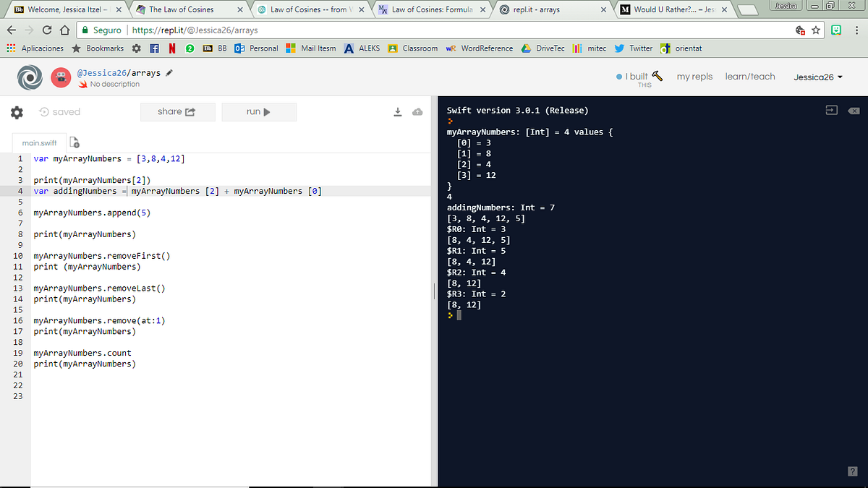This screenshot has width=868, height=488.
Task: Create a new file with the new-file icon
Action: [75, 143]
